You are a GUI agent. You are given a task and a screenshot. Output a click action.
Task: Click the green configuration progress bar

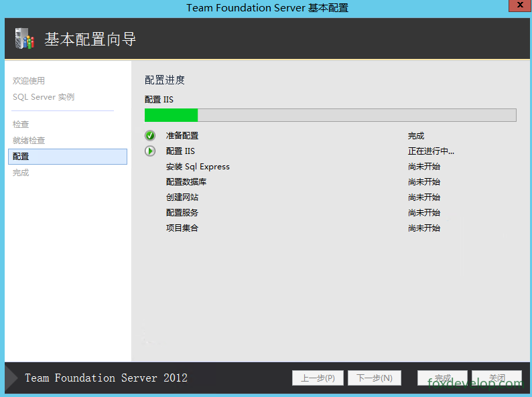coord(330,115)
